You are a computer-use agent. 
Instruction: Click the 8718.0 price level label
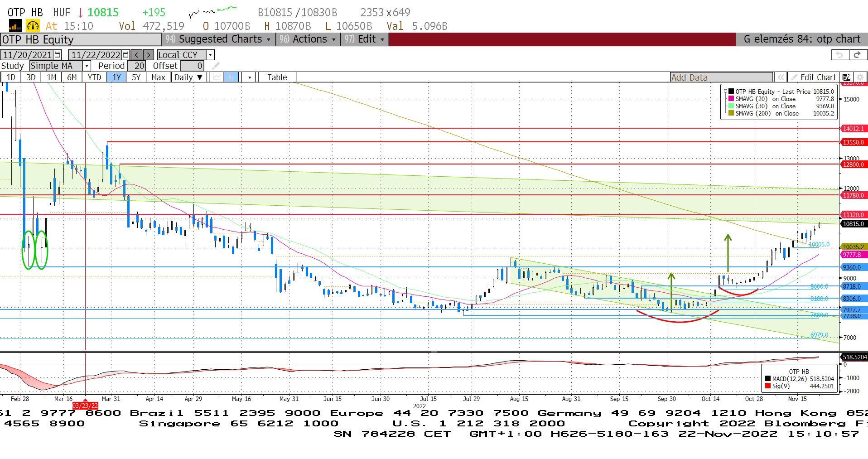[x=854, y=286]
